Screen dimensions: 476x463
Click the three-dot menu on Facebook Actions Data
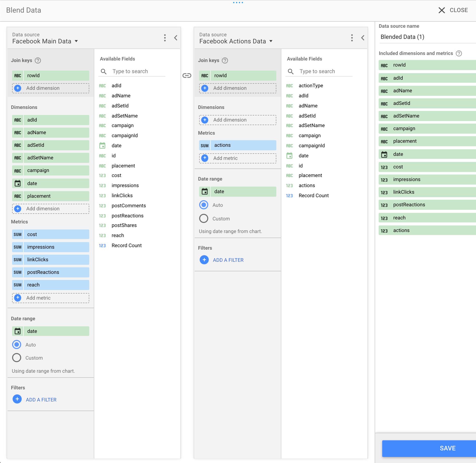point(352,38)
